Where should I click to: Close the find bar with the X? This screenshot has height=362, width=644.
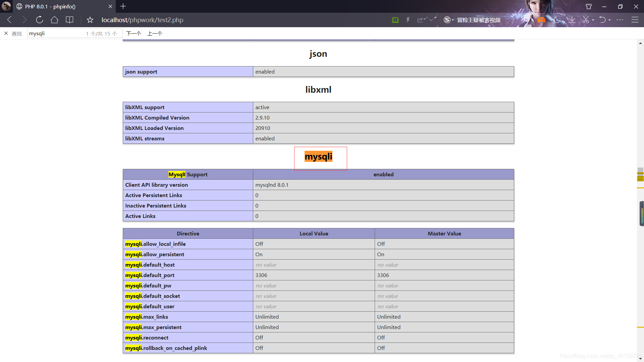[6, 33]
